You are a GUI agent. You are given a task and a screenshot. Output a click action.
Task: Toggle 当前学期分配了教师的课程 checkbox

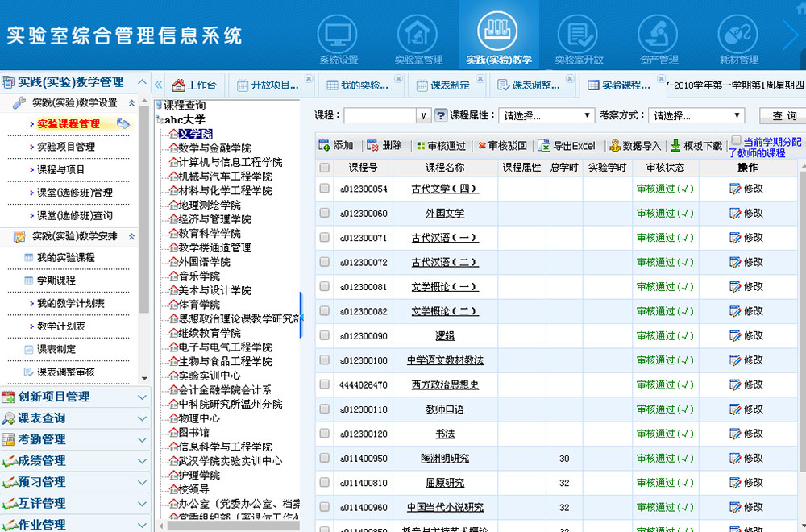pos(736,140)
